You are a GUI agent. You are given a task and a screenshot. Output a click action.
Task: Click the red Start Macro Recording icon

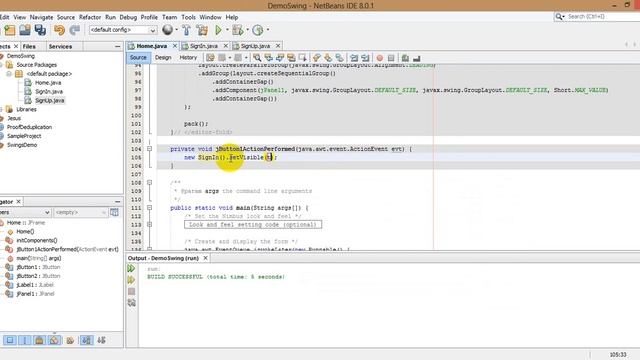380,58
